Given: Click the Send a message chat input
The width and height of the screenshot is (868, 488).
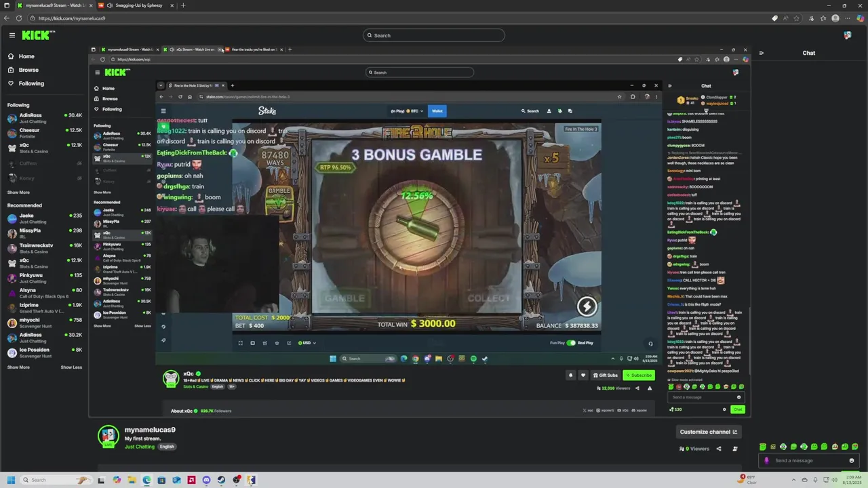Looking at the screenshot, I should 809,461.
